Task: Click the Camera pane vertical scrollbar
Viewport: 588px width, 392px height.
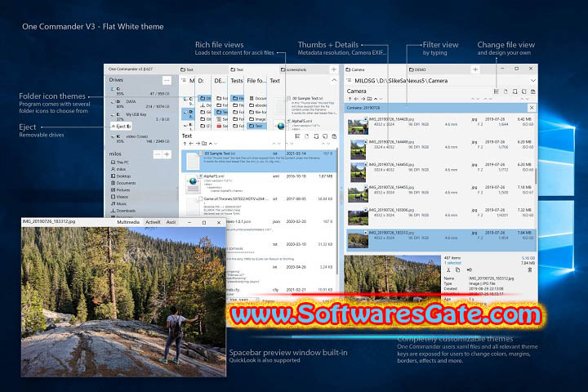Action: coord(536,176)
